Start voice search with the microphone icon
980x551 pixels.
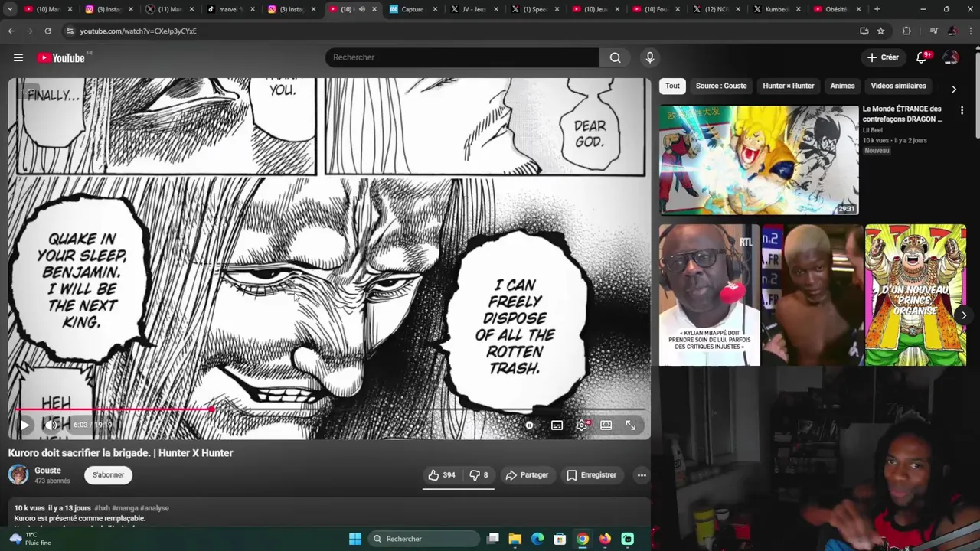650,57
